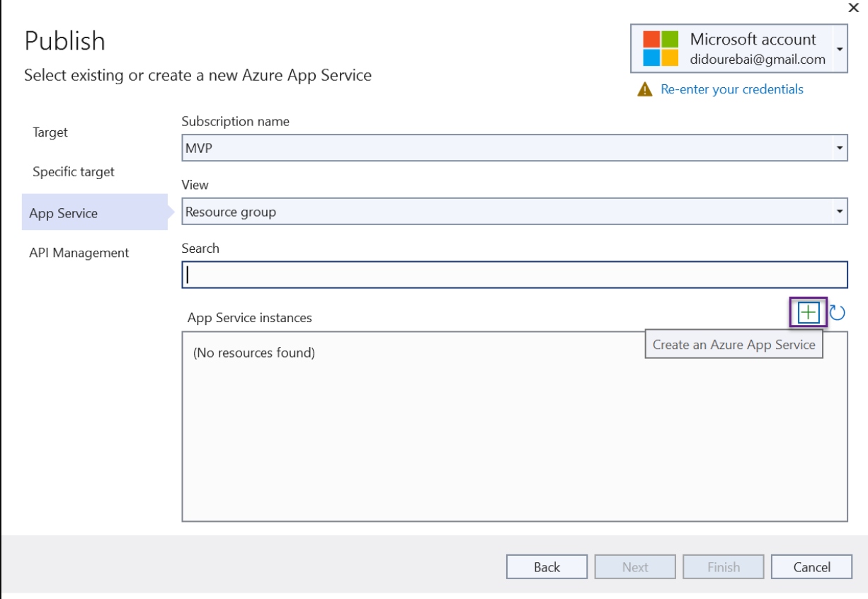
Task: Click the Finish button
Action: (723, 567)
